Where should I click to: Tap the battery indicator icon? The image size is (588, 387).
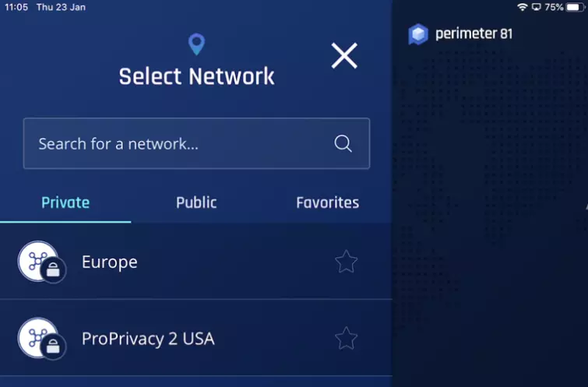(575, 7)
